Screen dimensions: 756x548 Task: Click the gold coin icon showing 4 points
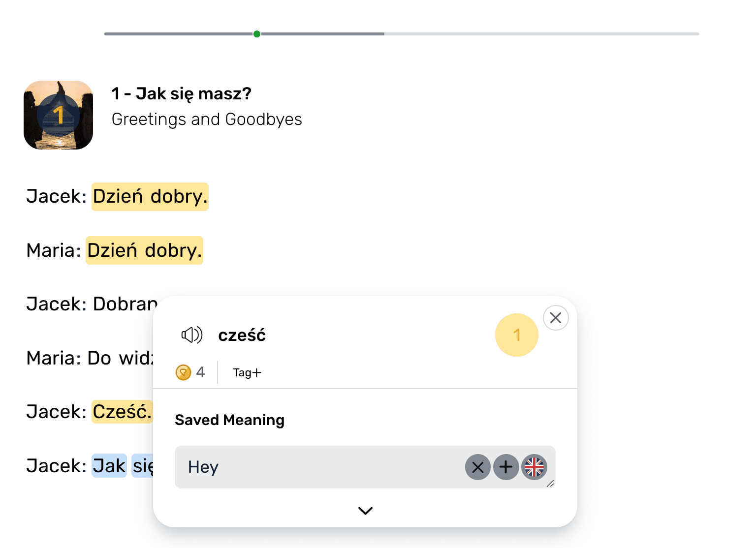tap(184, 372)
